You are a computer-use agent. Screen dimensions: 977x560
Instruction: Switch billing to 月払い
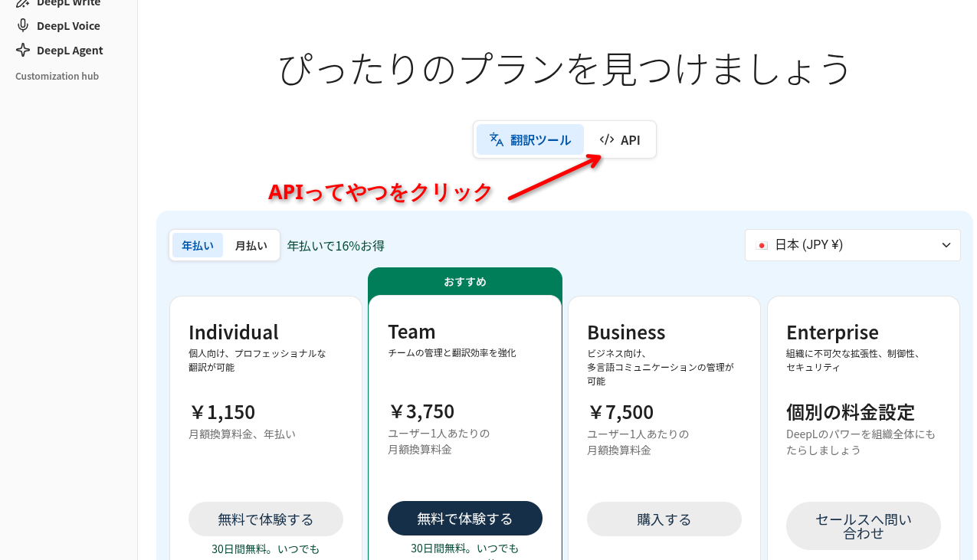click(x=251, y=245)
